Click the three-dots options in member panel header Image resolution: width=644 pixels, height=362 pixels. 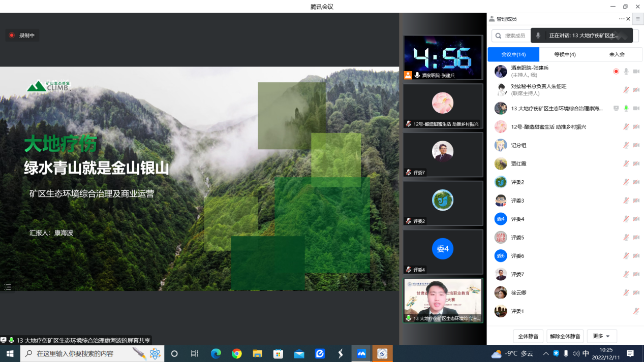coord(621,19)
